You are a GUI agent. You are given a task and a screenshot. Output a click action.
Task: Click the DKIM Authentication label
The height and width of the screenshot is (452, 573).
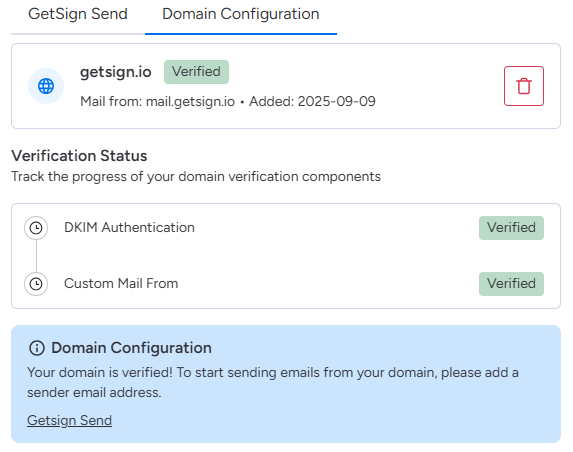point(129,228)
